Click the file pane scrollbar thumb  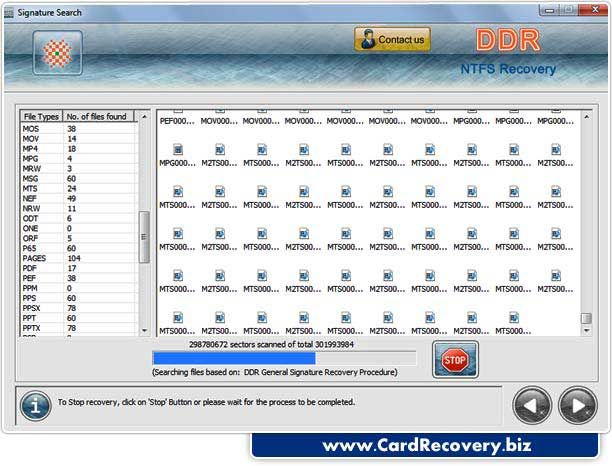(586, 318)
